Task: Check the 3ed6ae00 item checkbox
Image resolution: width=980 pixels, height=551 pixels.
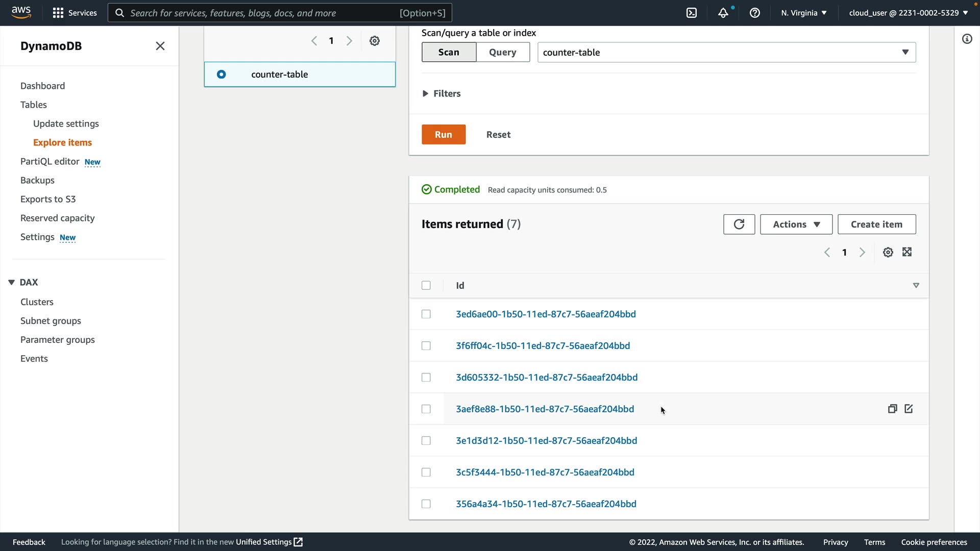Action: pyautogui.click(x=426, y=314)
